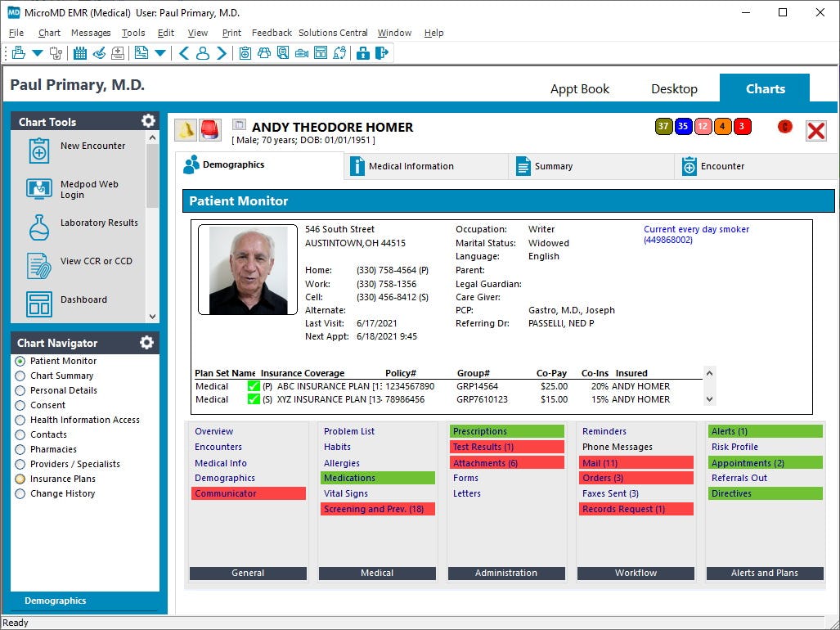
Task: Open the Solutions Central menu
Action: click(333, 33)
